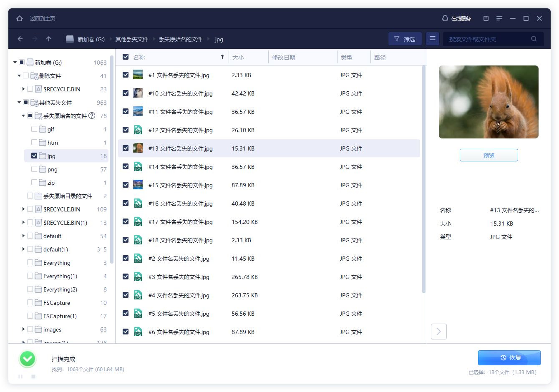Uncheck the #10 文件名丢失的文件.jpg checkbox

click(x=126, y=93)
